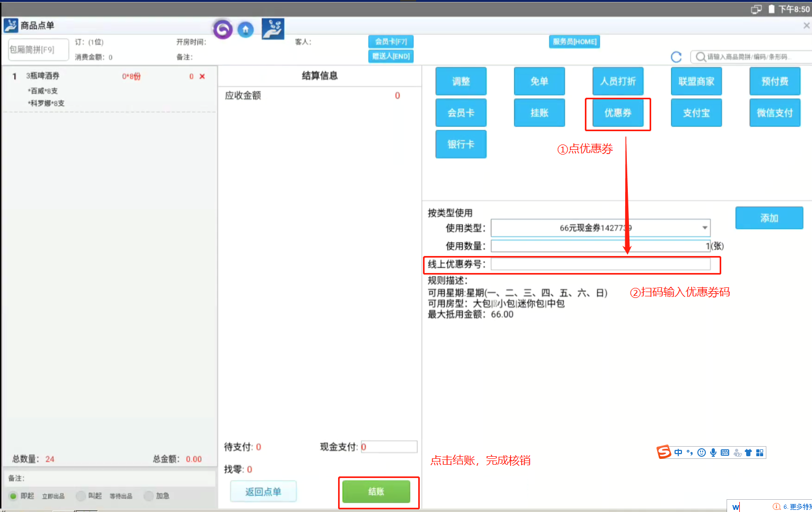Screen dimensions: 812x512
Task: Choose 会员卡 payment button
Action: pos(461,113)
